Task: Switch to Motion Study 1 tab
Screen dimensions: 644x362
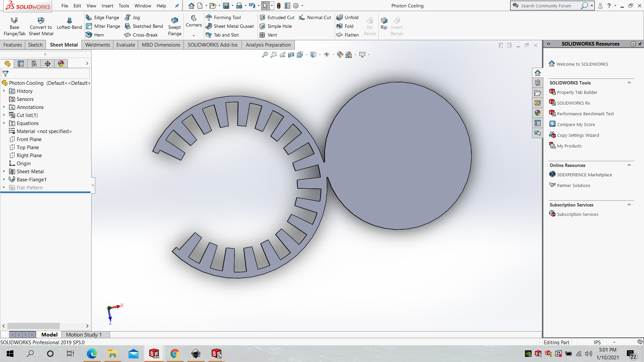Action: (84, 335)
